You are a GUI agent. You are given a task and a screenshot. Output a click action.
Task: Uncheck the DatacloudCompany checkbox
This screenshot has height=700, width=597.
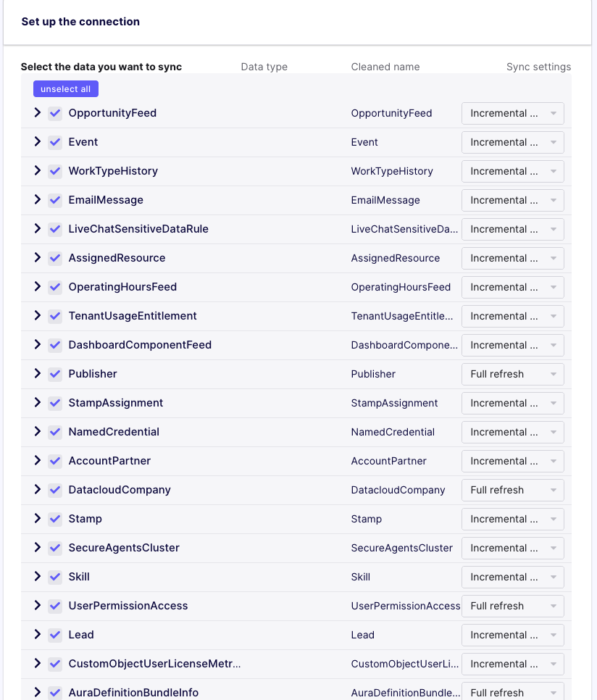[55, 490]
